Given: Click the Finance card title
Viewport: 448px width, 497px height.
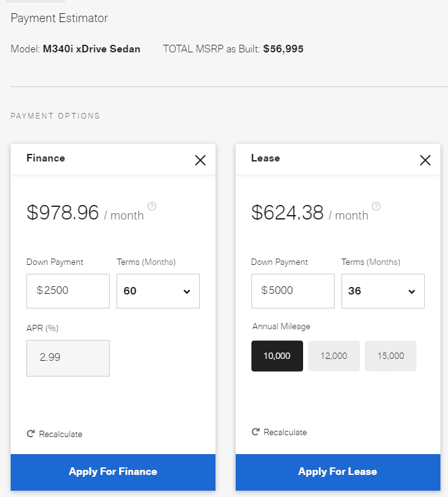Looking at the screenshot, I should pyautogui.click(x=46, y=158).
